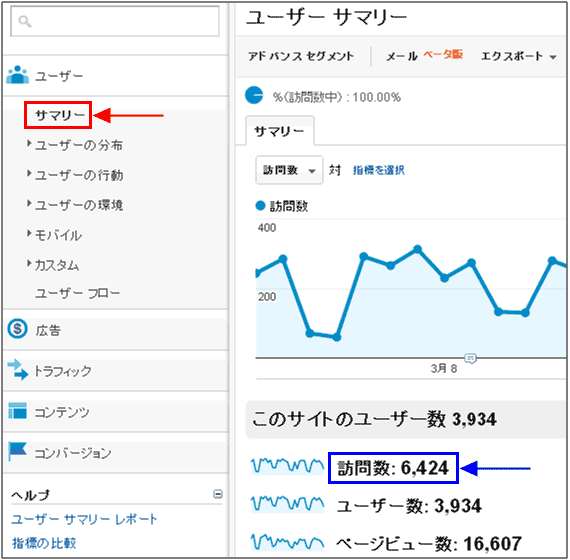Screen dimensions: 570x560
Task: Click the ユーザー数: 3,934 metric
Action: tap(409, 506)
